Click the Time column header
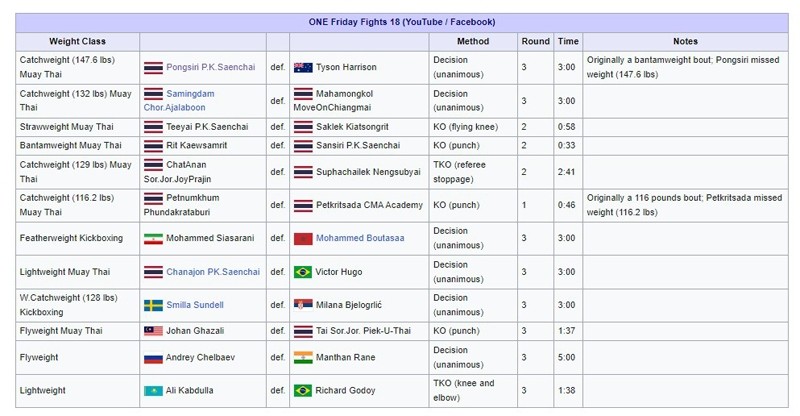The image size is (800, 416). tap(568, 41)
